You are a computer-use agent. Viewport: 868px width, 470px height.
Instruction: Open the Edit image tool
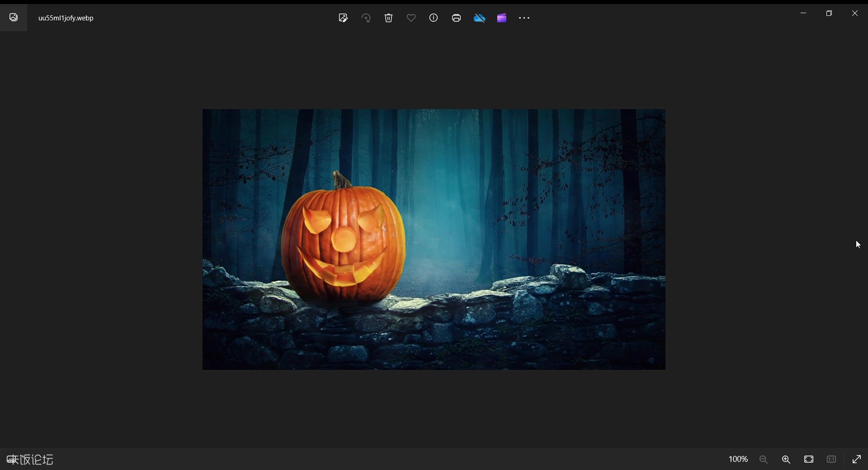click(x=343, y=18)
